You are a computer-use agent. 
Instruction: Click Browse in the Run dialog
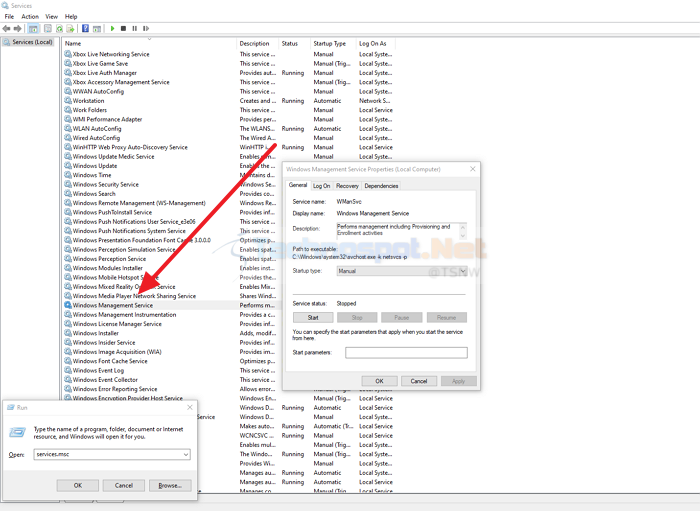pyautogui.click(x=170, y=485)
